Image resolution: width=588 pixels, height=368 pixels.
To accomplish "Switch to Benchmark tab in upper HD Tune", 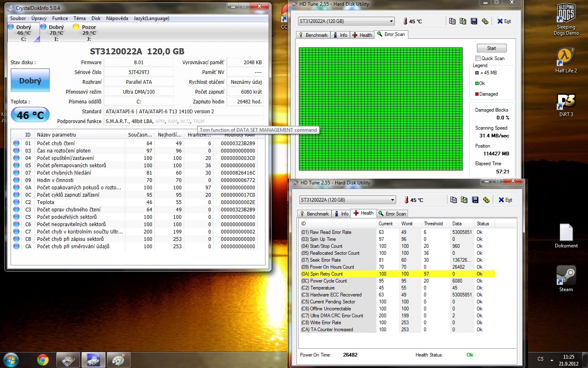I will (313, 35).
